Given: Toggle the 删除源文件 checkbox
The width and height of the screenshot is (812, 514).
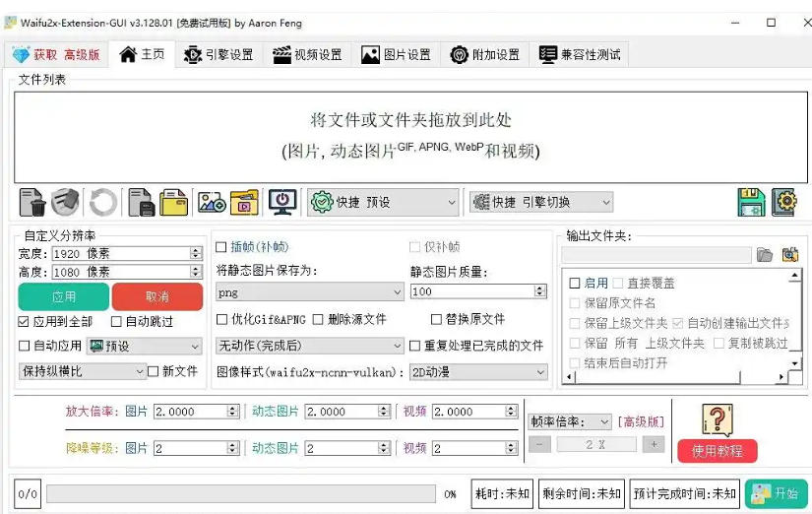Looking at the screenshot, I should coord(319,319).
